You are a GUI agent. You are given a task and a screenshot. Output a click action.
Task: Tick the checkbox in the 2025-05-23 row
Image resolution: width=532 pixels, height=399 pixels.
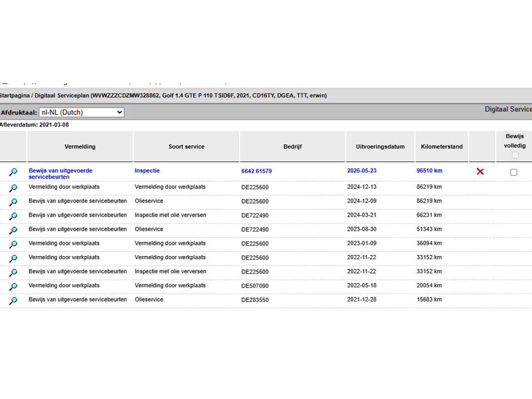click(514, 172)
